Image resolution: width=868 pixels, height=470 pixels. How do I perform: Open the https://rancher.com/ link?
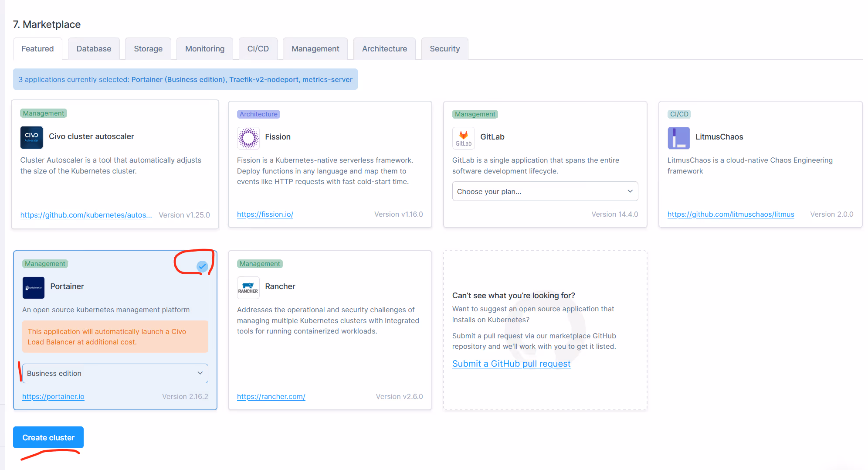pos(271,396)
